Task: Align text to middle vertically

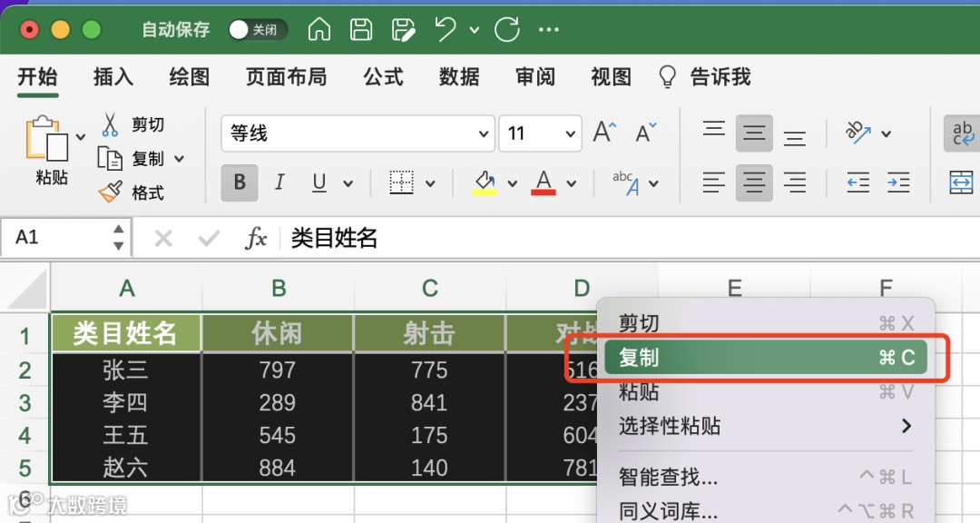Action: tap(754, 133)
